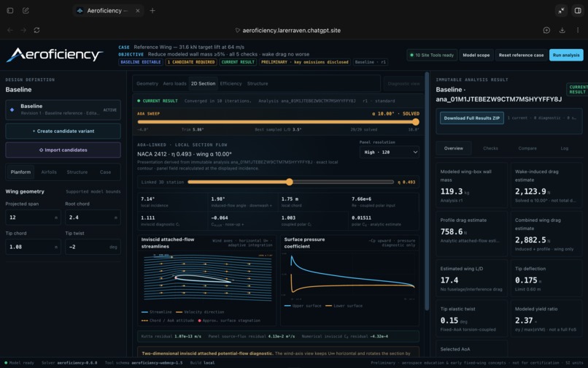The height and width of the screenshot is (368, 588).
Task: Select the Baseline revision card
Action: [x=63, y=110]
